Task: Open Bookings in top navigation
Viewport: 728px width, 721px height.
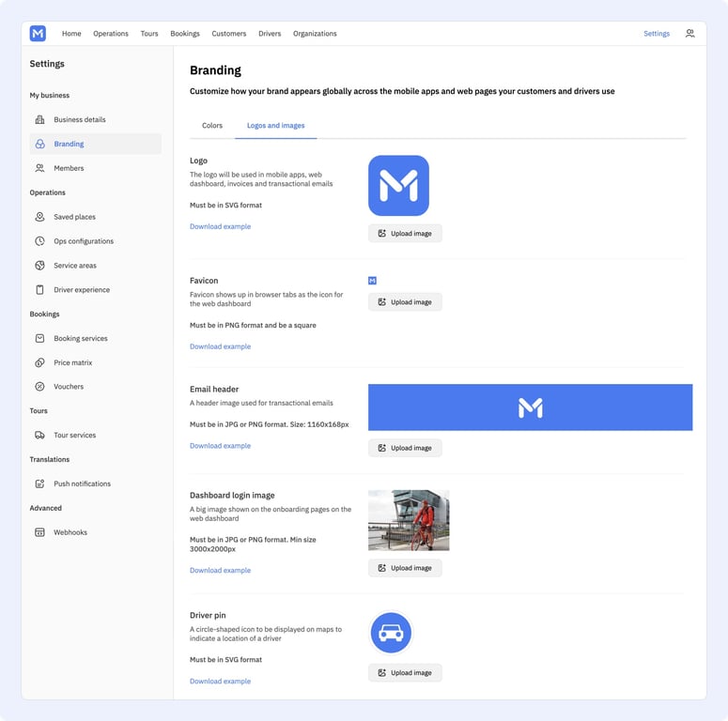Action: click(185, 34)
